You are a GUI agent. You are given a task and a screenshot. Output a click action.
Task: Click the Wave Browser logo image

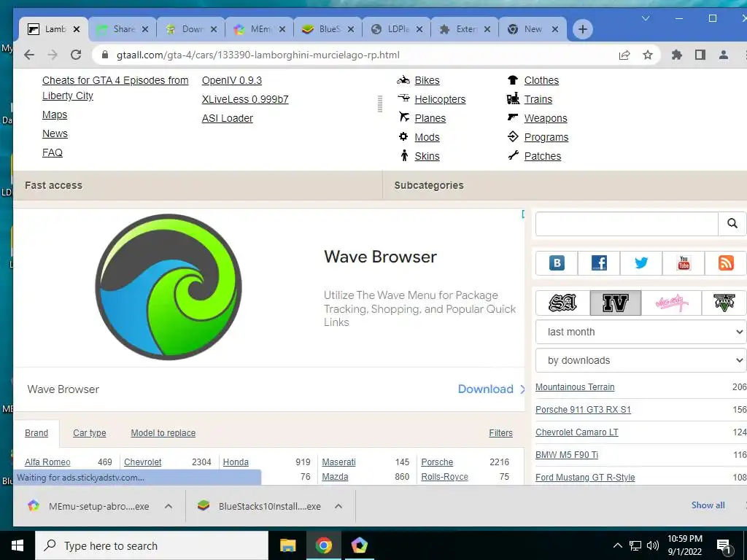[x=169, y=287]
